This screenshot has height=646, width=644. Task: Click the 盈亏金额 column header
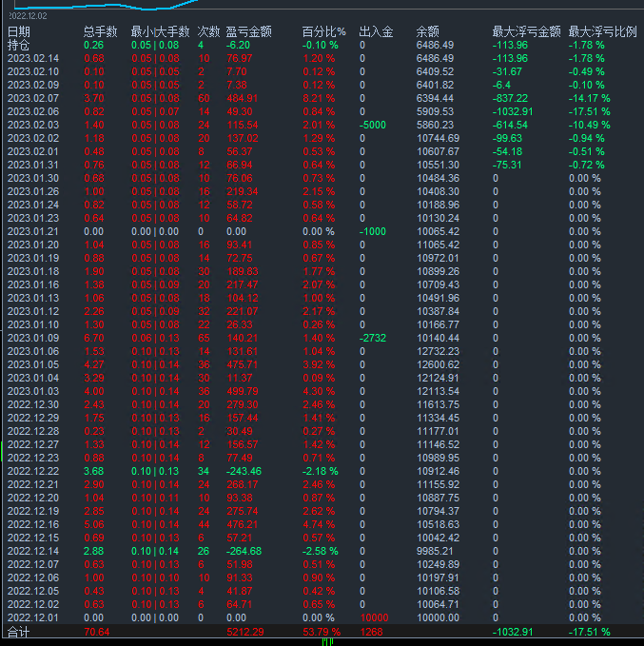click(x=249, y=31)
